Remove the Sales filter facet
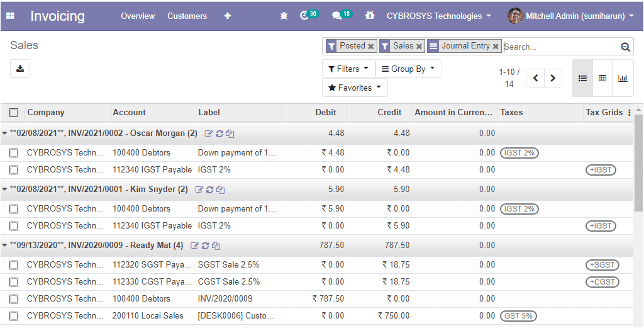 point(419,47)
